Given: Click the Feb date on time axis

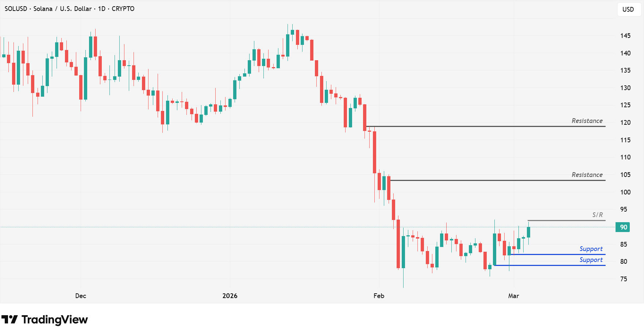Looking at the screenshot, I should (379, 296).
